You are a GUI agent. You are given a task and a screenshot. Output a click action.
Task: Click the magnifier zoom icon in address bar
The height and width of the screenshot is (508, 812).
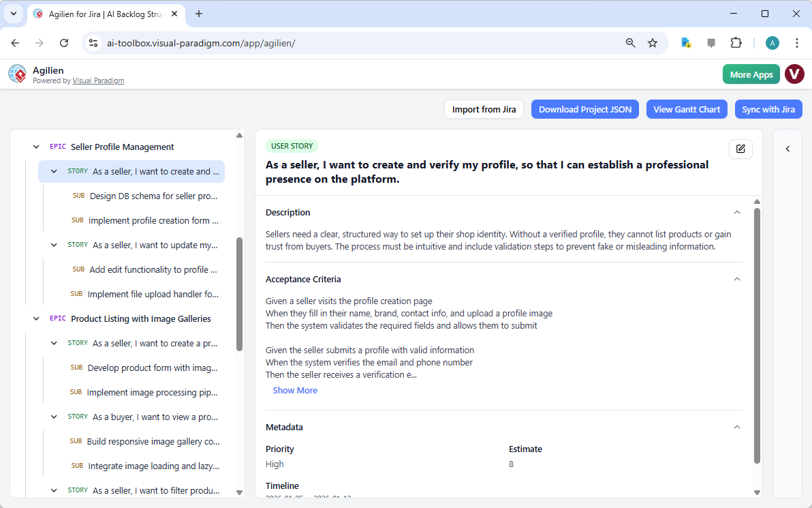click(x=630, y=42)
